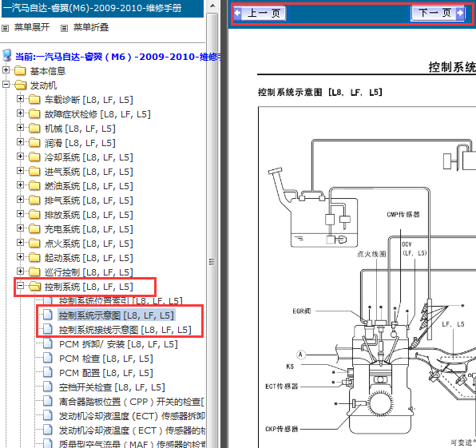Expand the 起动系统 folder node
The width and height of the screenshot is (476, 448).
click(20, 257)
